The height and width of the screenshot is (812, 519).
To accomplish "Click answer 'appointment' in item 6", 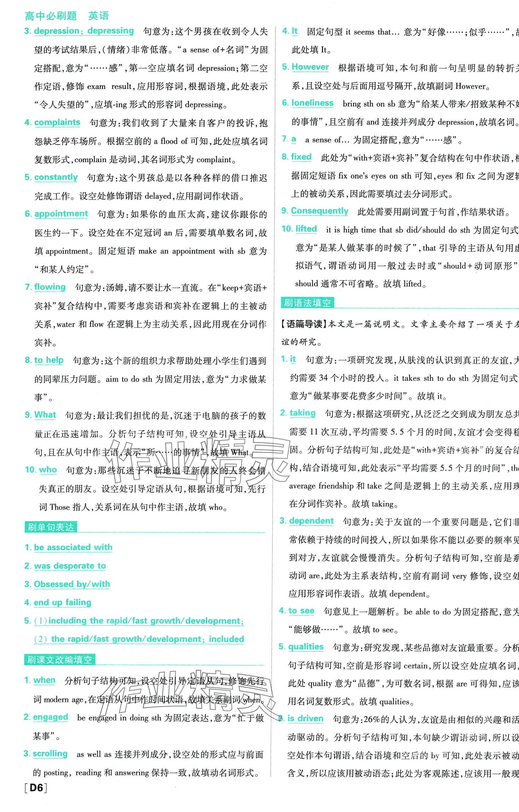I will coord(61,214).
